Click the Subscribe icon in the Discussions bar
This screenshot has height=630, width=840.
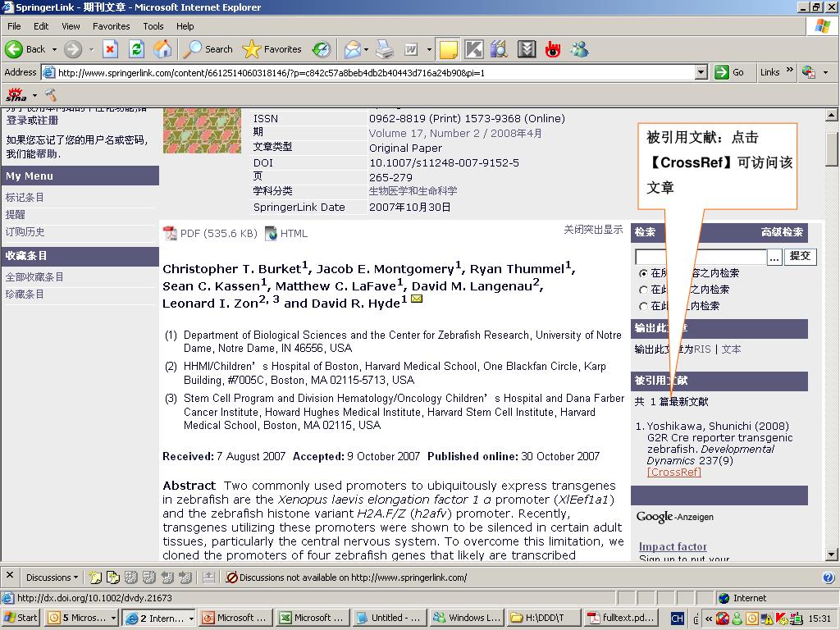click(x=209, y=577)
